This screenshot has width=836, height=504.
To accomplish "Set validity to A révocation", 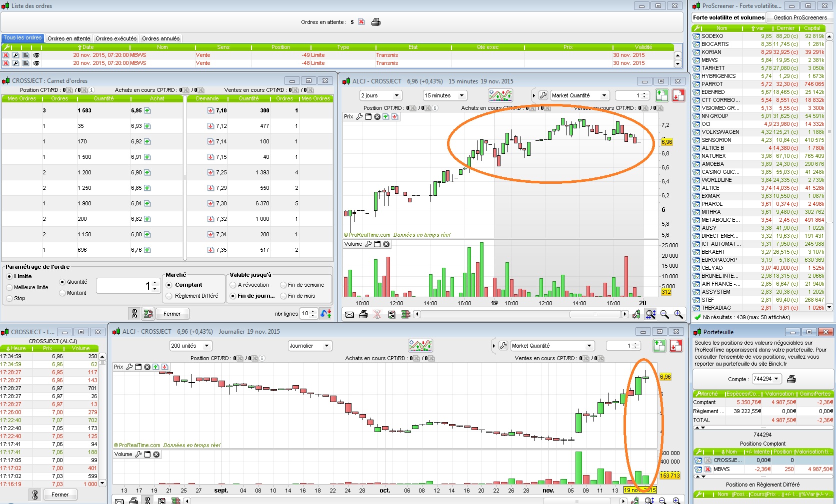I will point(233,285).
